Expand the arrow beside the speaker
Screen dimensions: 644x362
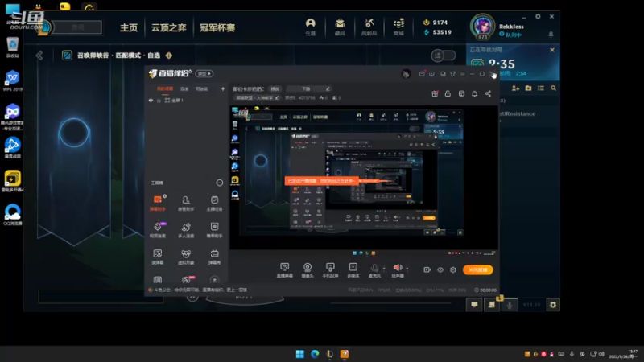[407, 269]
